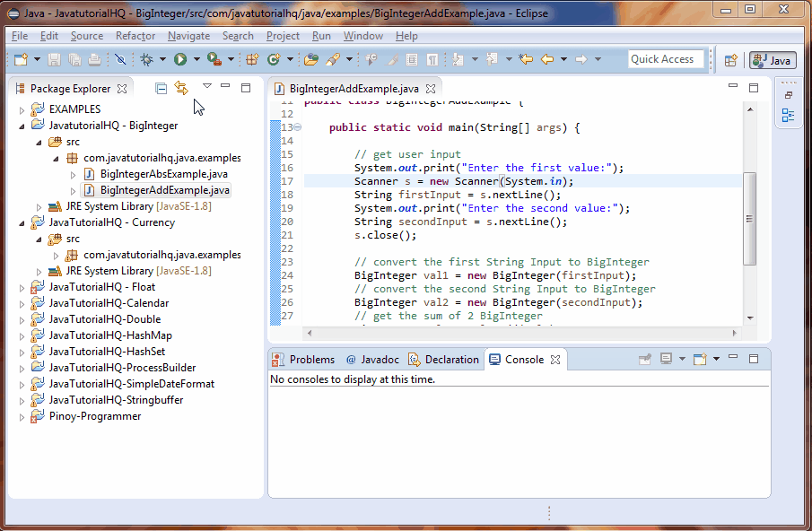The width and height of the screenshot is (812, 531).
Task: Open the External Tools dropdown arrow
Action: [231, 59]
